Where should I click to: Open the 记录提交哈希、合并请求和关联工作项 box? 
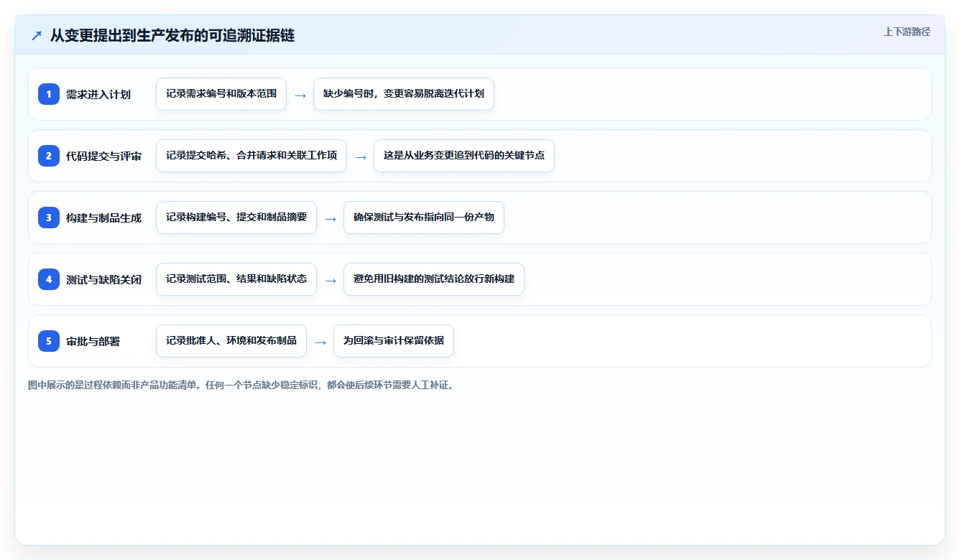click(251, 156)
